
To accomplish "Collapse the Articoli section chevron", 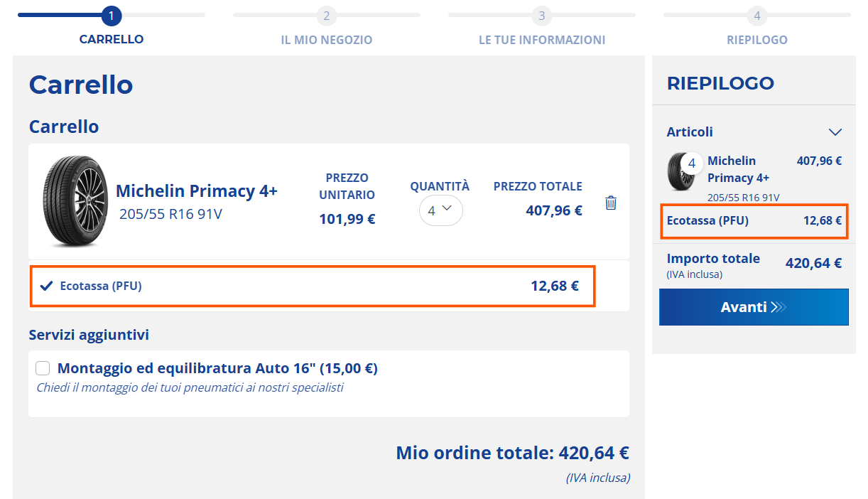I will click(835, 132).
